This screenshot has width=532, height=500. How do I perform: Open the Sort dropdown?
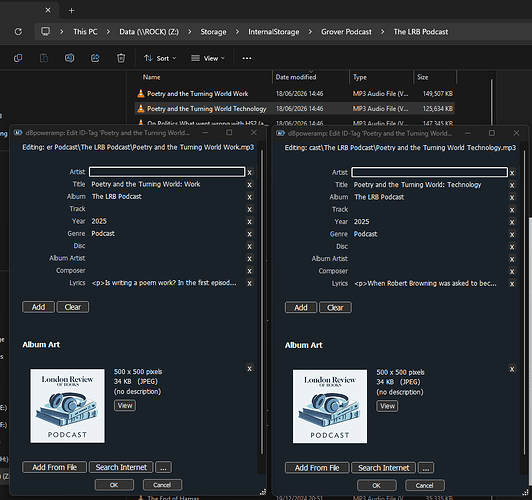click(160, 58)
